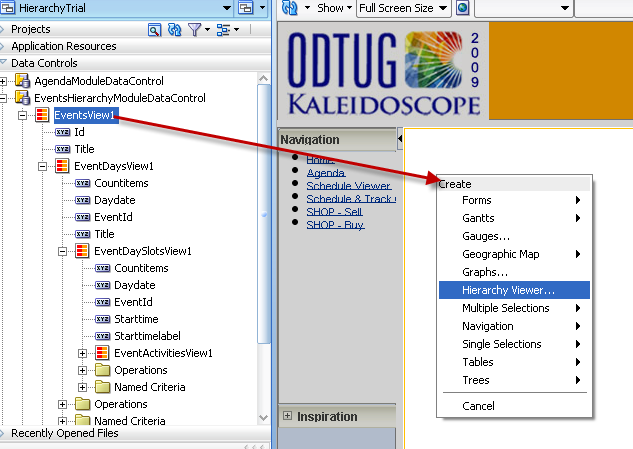The height and width of the screenshot is (449, 633).
Task: Click the HierarchyTrial application icon
Action: pos(8,8)
